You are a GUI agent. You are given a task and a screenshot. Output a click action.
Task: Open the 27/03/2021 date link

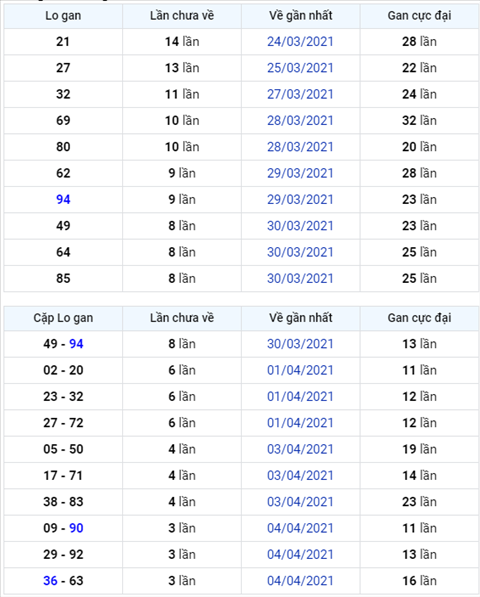point(300,94)
